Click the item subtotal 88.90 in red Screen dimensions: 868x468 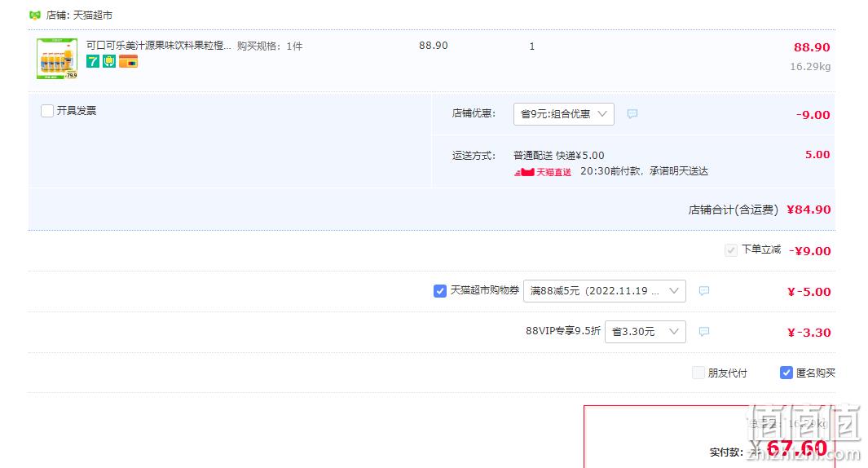812,47
